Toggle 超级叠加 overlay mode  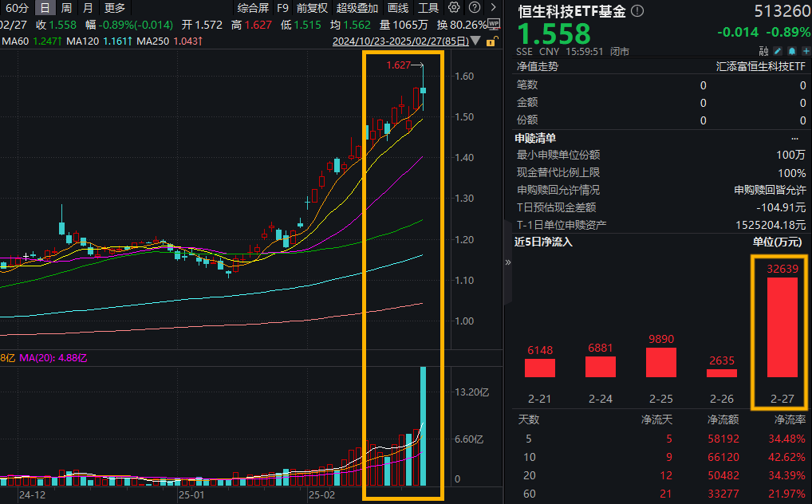coord(357,8)
